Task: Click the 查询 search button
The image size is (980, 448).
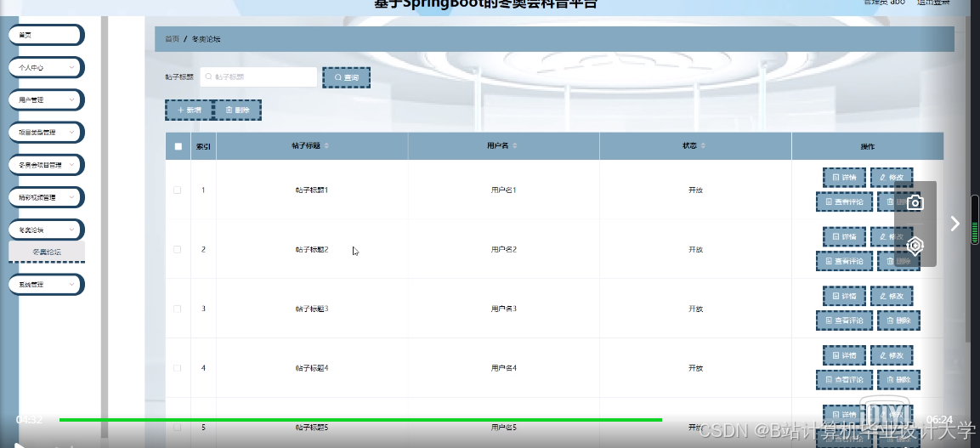Action: click(x=346, y=77)
